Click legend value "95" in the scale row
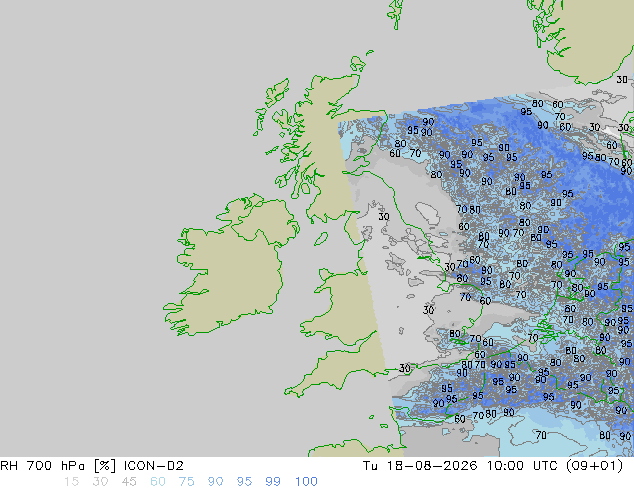This screenshot has width=634, height=490. pos(244,482)
